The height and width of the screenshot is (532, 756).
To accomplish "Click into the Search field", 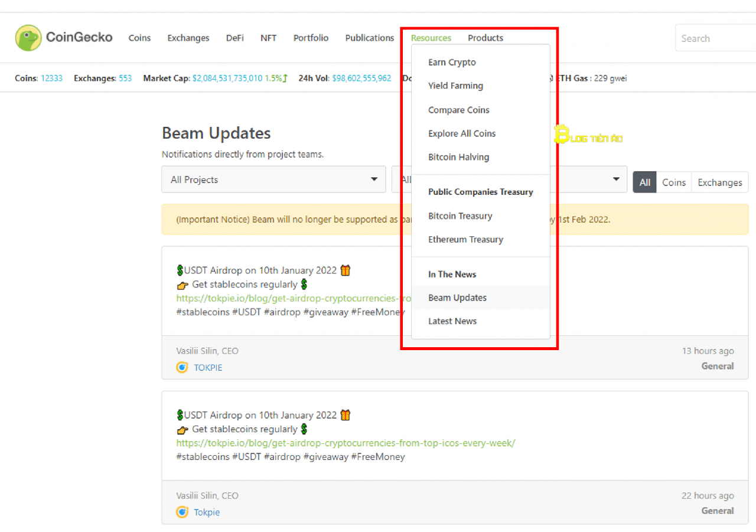I will (715, 38).
